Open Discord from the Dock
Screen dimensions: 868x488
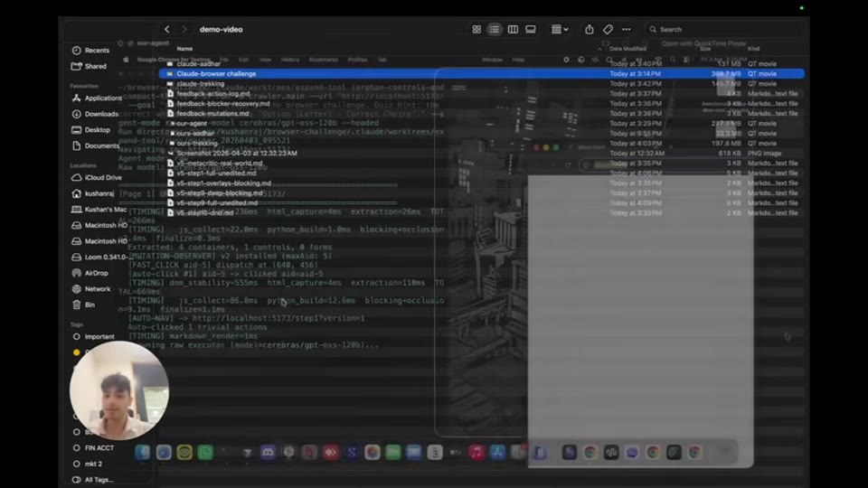[268, 453]
